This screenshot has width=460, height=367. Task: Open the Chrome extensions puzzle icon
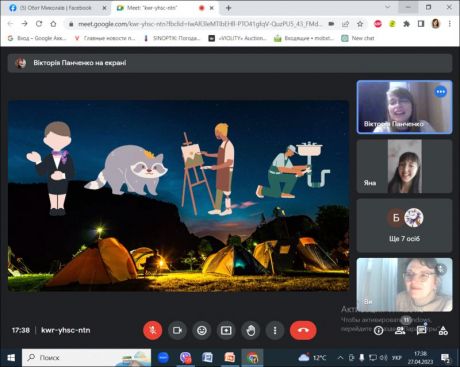coord(406,24)
